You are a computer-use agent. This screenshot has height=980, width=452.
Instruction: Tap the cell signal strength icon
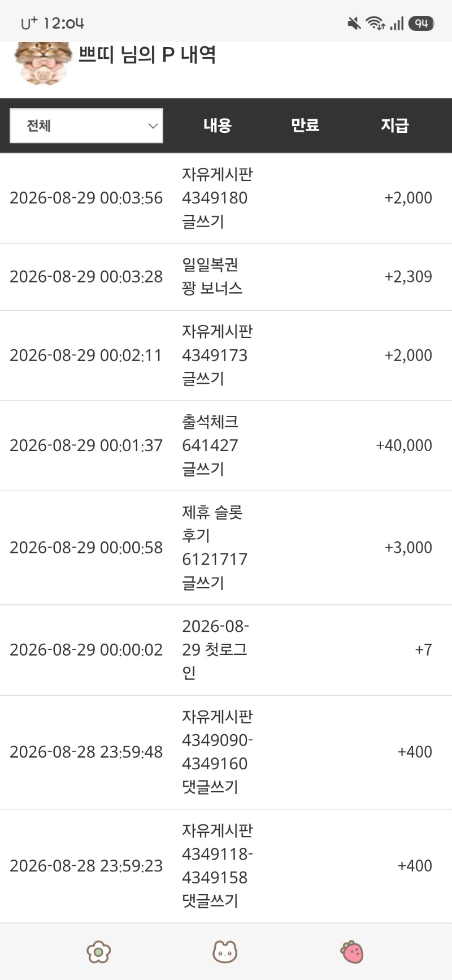[x=397, y=23]
